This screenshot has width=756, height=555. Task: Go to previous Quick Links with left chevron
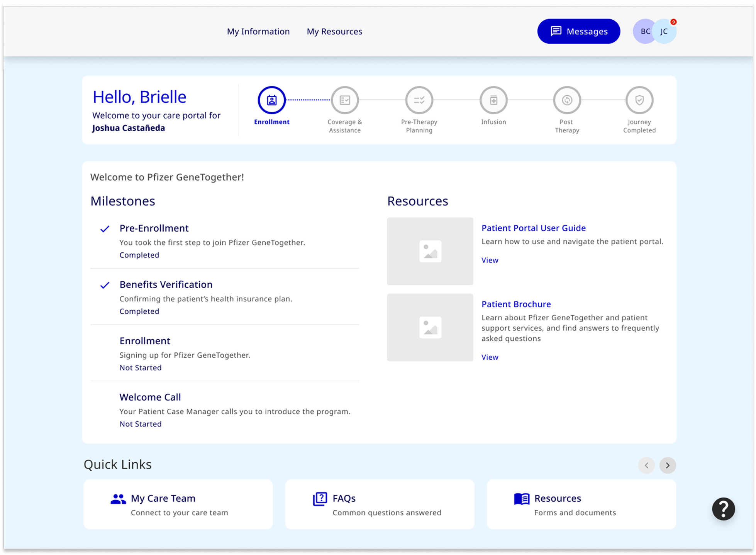pos(646,465)
